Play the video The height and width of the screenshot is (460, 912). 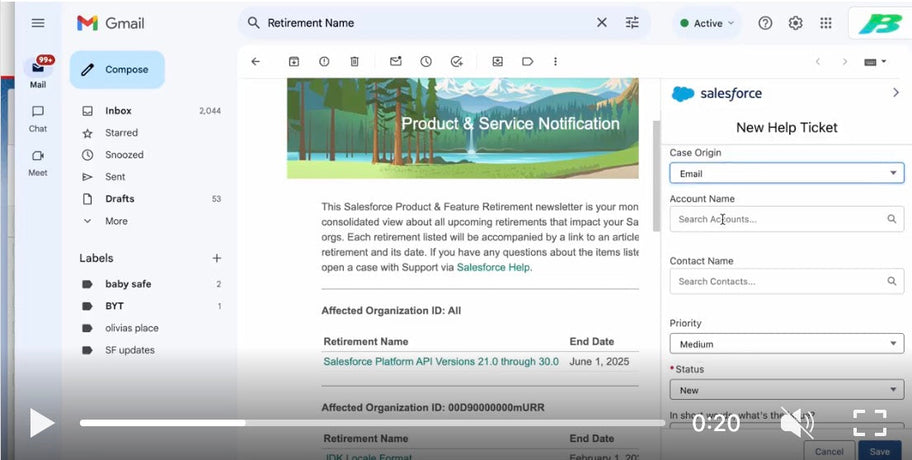42,423
